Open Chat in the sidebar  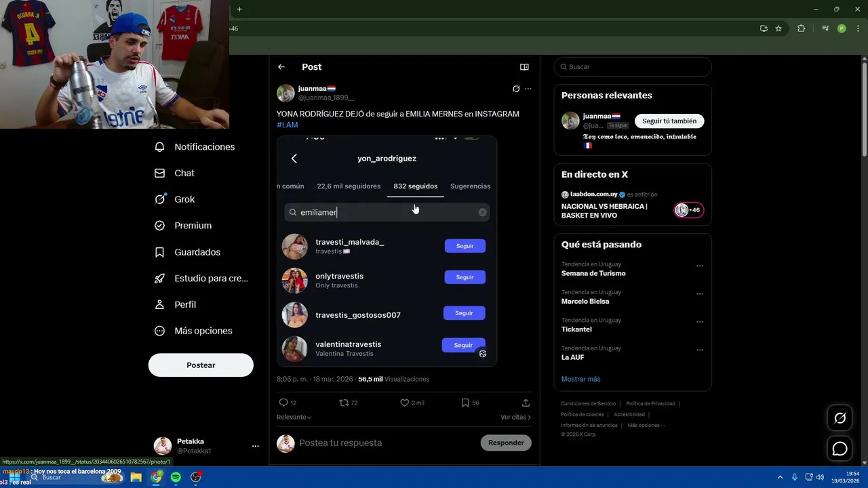175,174
